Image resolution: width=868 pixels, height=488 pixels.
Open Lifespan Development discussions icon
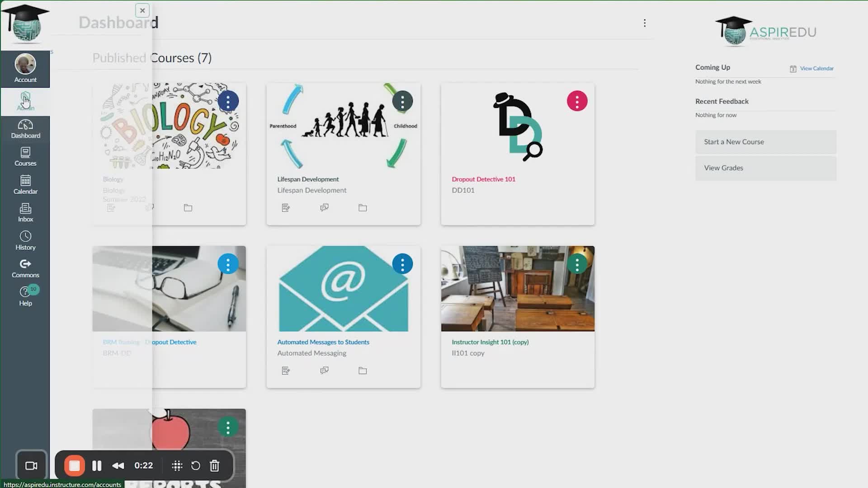[x=324, y=208]
